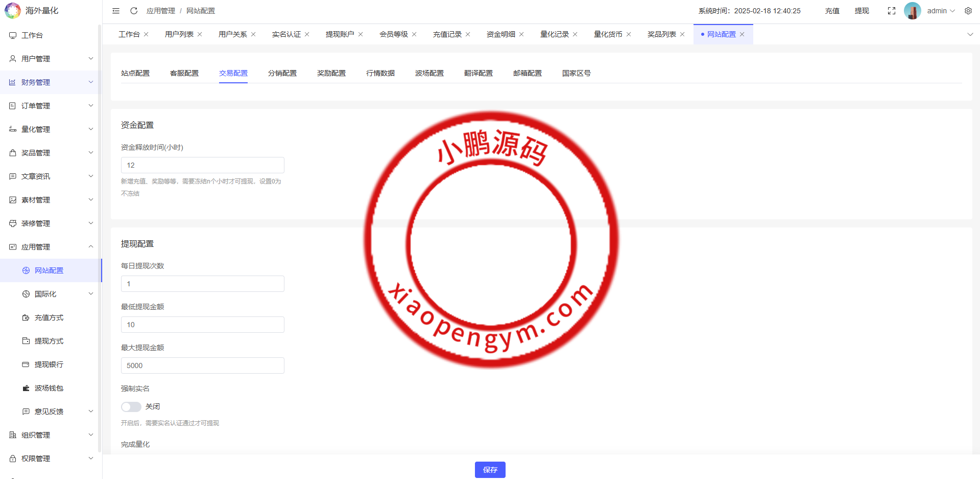This screenshot has width=980, height=479.
Task: Click the sidebar collapse hamburger icon
Action: (x=116, y=11)
